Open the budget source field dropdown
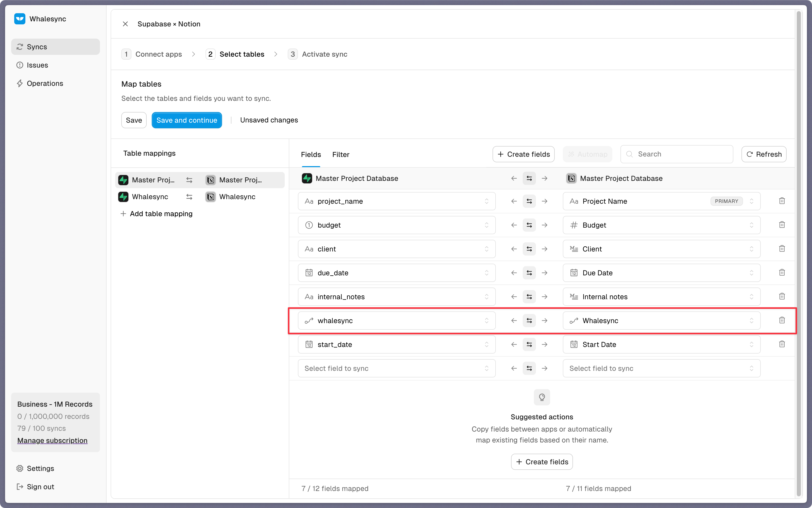812x508 pixels. pyautogui.click(x=397, y=225)
